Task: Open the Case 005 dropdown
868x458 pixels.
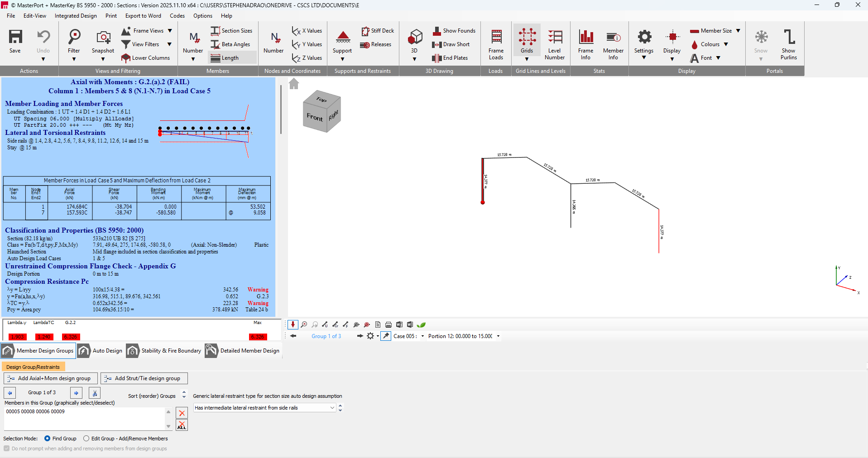Action: (x=422, y=336)
